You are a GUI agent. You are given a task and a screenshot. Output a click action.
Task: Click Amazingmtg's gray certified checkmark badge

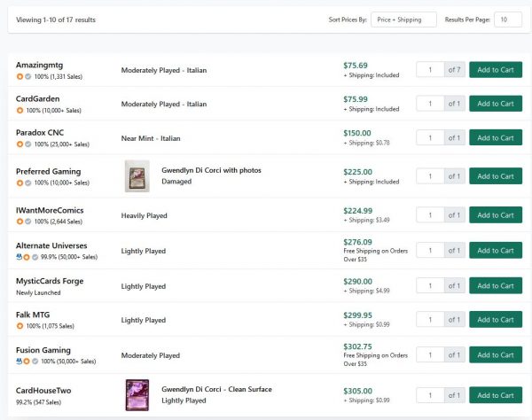click(x=27, y=77)
